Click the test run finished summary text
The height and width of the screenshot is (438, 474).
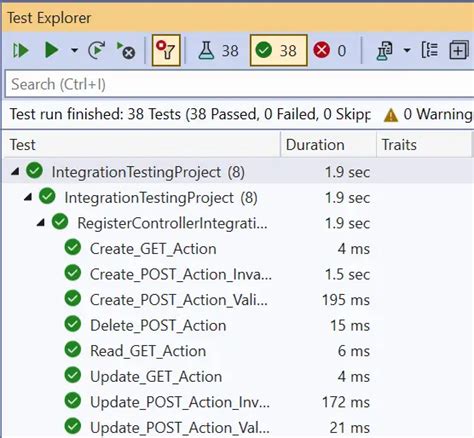(x=190, y=114)
